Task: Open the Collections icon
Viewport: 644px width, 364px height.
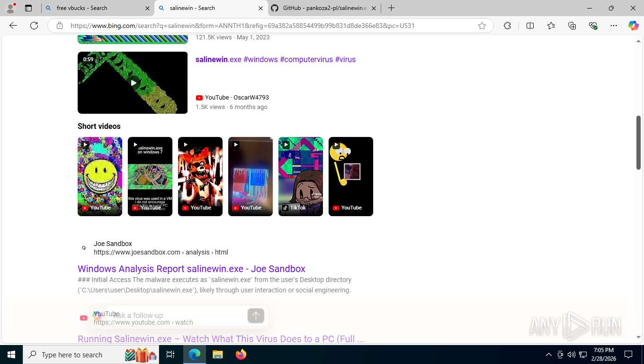Action: click(x=572, y=26)
